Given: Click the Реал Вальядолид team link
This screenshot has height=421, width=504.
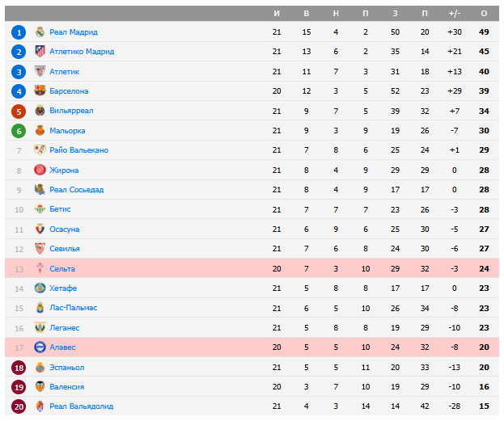Looking at the screenshot, I should 82,406.
